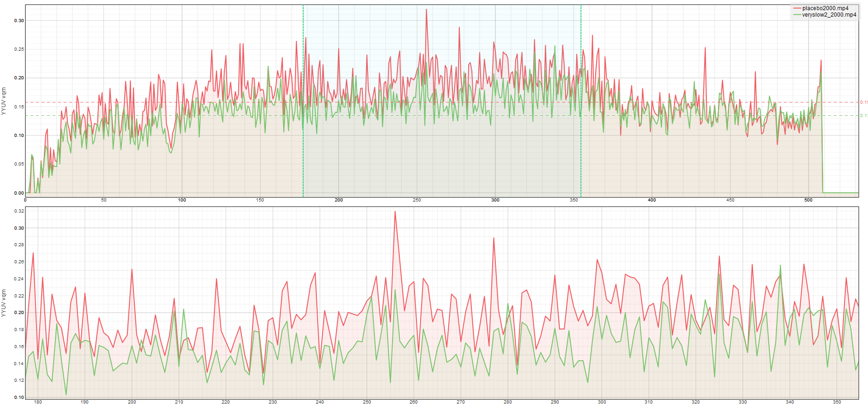Click the tallest red peak in zoomed chart

tap(395, 212)
